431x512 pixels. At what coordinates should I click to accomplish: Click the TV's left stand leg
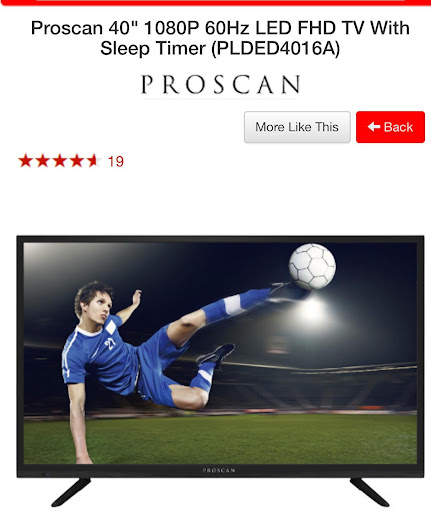click(x=71, y=492)
